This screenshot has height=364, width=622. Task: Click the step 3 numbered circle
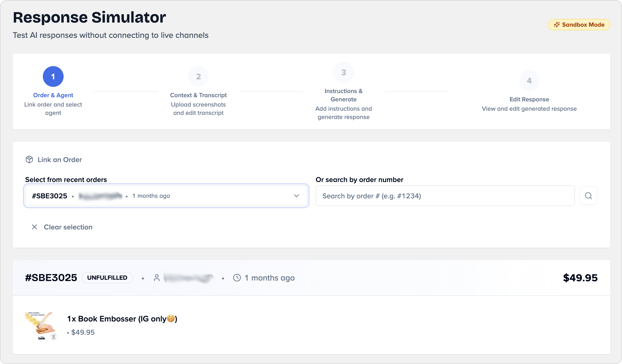pos(343,72)
